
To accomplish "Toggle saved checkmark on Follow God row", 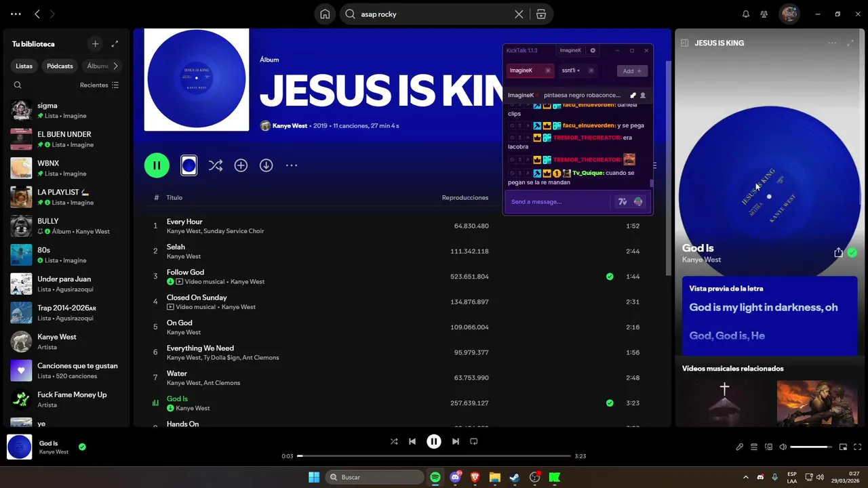I will pyautogui.click(x=610, y=277).
